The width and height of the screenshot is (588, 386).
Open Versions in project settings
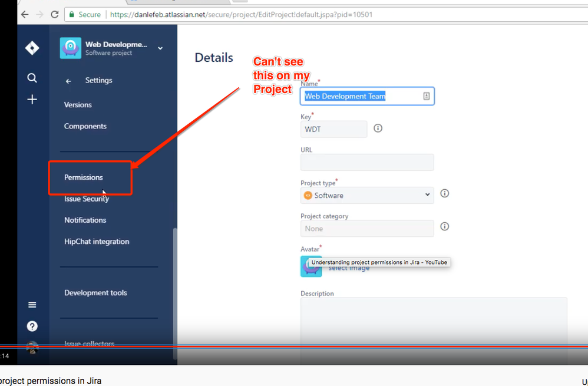78,105
